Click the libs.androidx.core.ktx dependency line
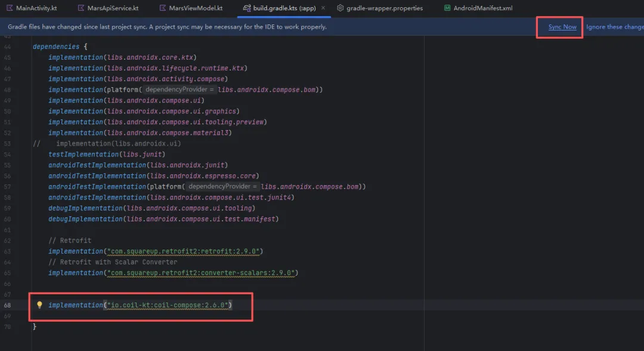Screen dimensions: 644x351 click(x=122, y=57)
